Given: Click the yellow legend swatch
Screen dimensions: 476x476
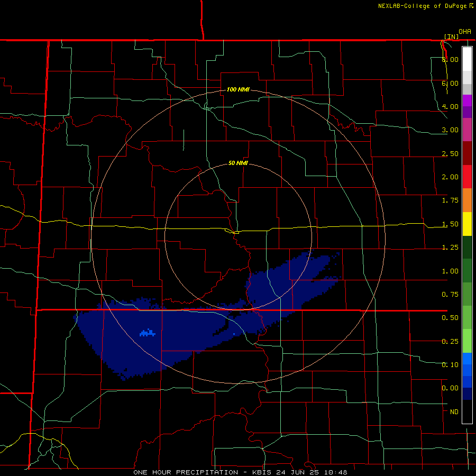Looking at the screenshot, I should pyautogui.click(x=467, y=224).
